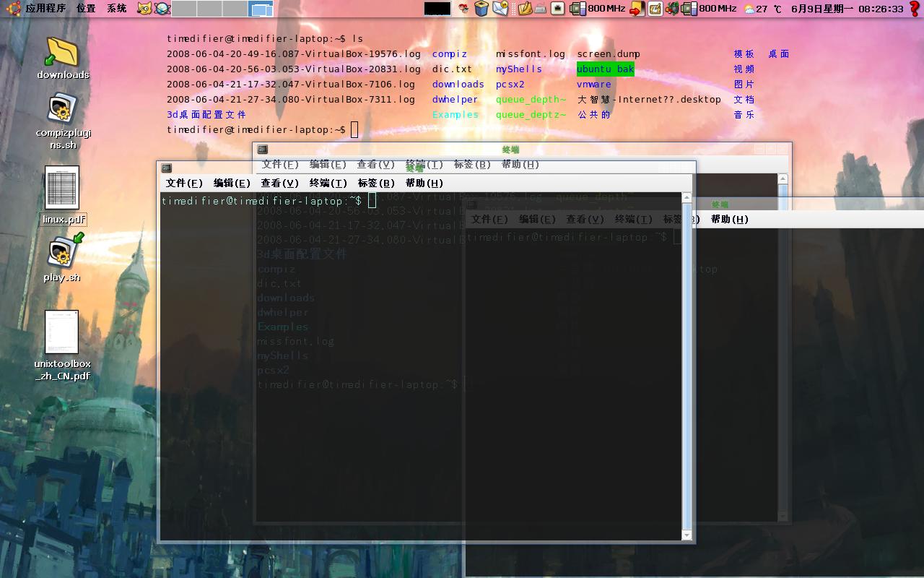The width and height of the screenshot is (924, 578).
Task: Open 标签(B) menu in back terminal
Action: click(472, 165)
